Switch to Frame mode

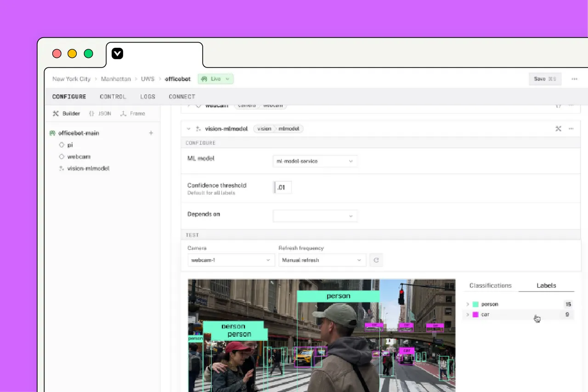point(133,114)
